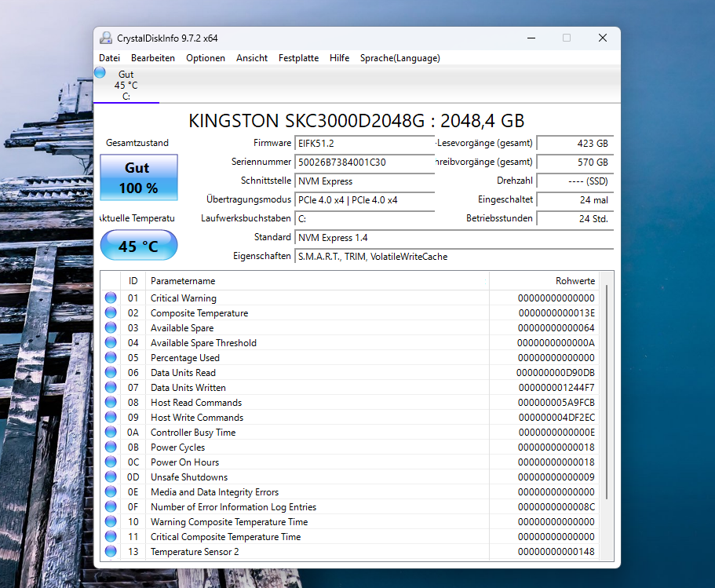Click the Eingeschaltet value 24 mal
Screen dimensions: 715x588
pos(575,200)
